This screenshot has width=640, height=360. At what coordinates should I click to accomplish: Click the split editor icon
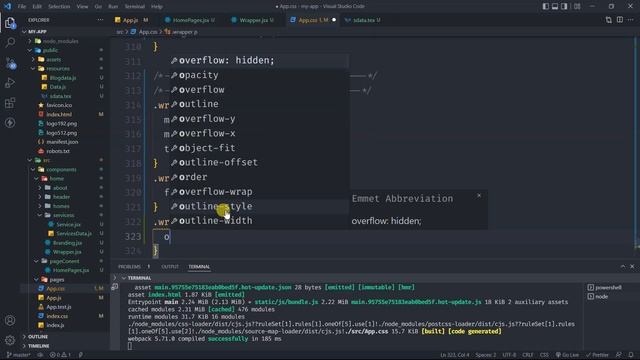point(620,20)
